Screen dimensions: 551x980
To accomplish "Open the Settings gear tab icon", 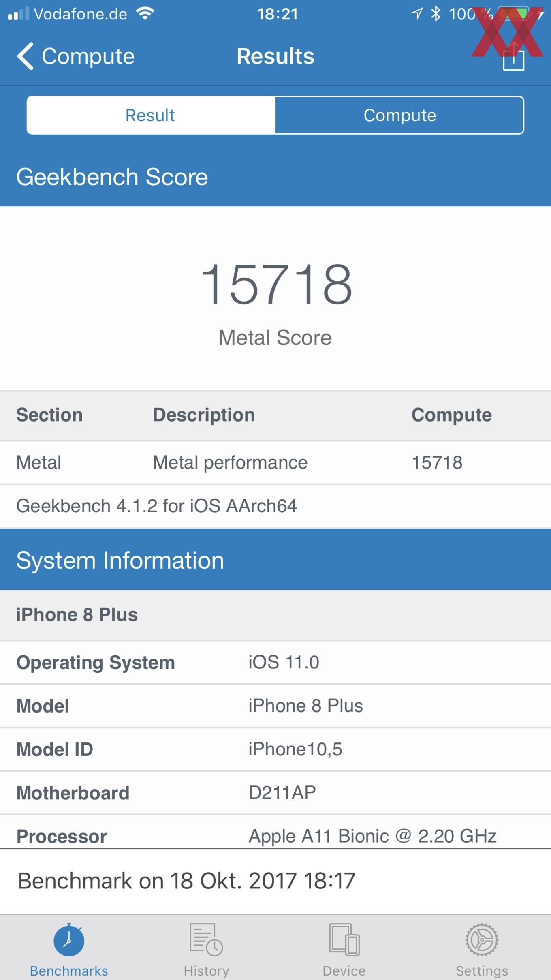I will [x=482, y=939].
